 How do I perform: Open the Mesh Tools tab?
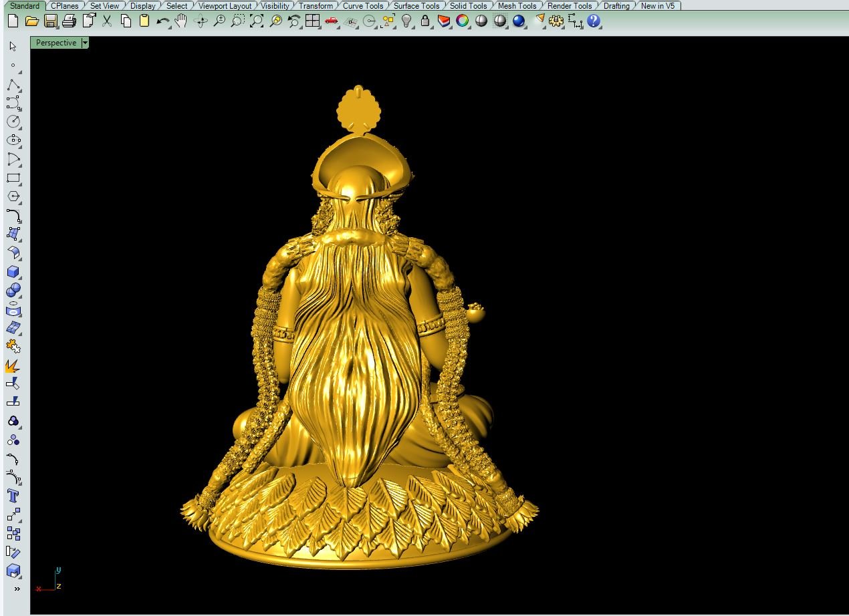(x=517, y=6)
